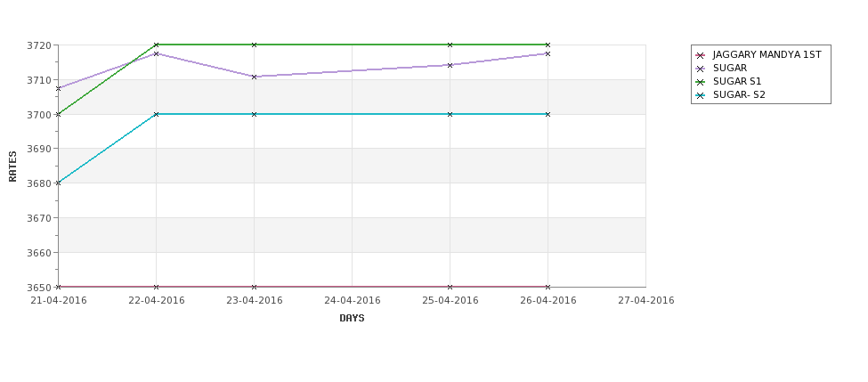Select SUGAR- S2 point on 23-04-2016
868x382 pixels.
pyautogui.click(x=254, y=114)
